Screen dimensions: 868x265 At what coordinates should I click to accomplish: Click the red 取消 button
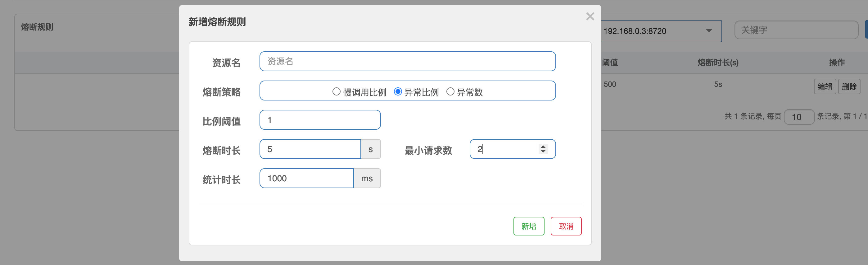click(x=566, y=226)
